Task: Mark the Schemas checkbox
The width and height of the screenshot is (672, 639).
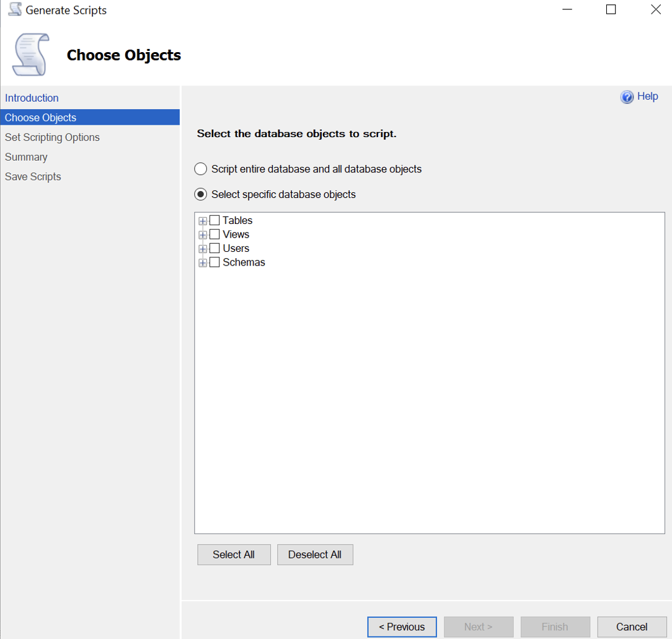Action: [x=214, y=262]
